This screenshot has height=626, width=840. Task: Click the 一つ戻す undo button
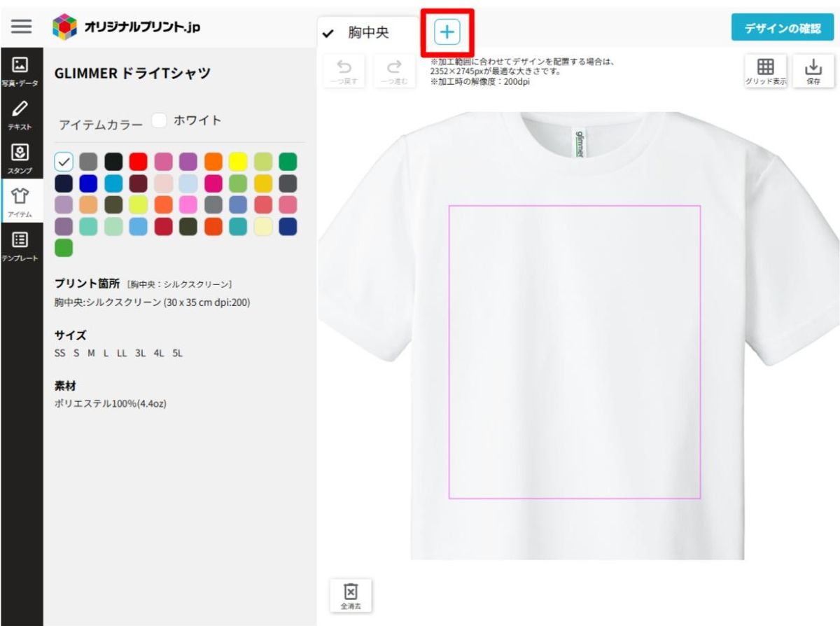click(343, 69)
